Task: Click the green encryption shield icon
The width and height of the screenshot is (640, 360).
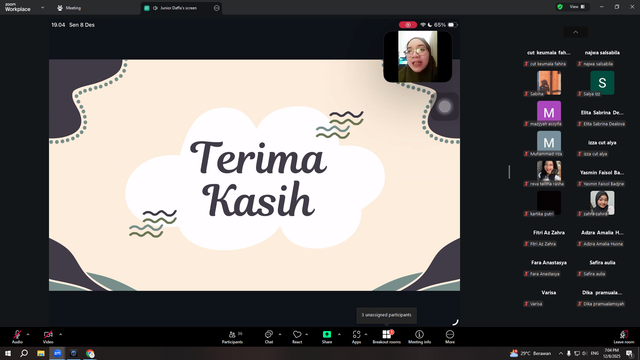Action: (x=560, y=7)
